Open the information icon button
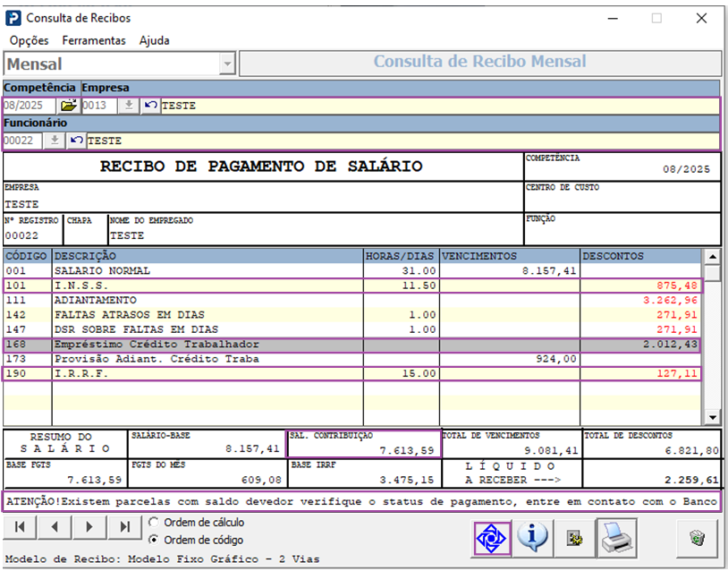 (x=533, y=537)
